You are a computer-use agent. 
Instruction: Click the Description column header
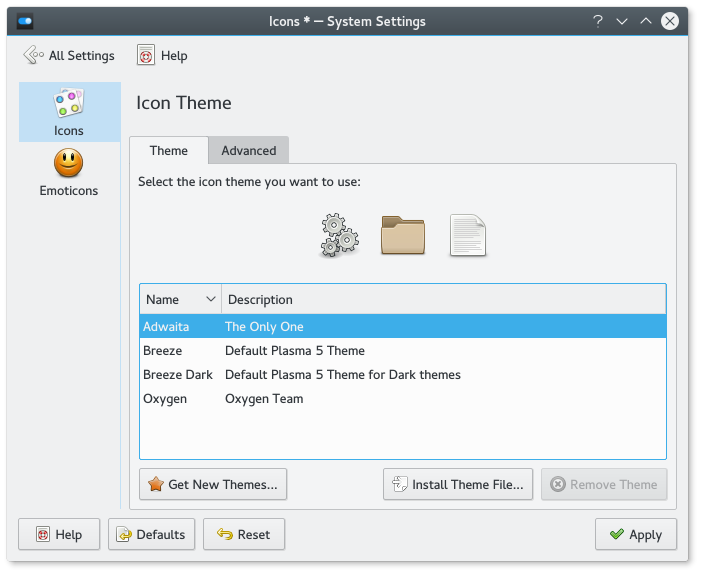click(443, 300)
